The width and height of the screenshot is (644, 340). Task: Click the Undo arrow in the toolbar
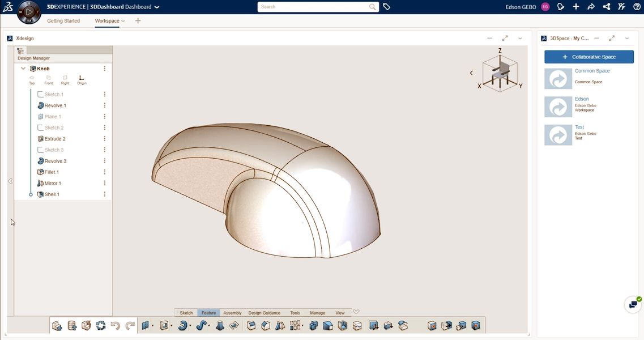point(116,325)
